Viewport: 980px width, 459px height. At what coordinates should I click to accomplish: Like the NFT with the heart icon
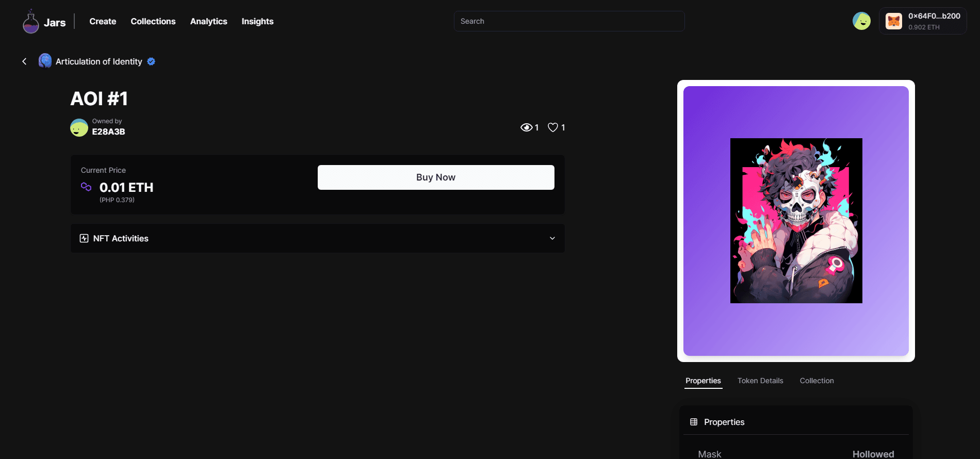coord(553,127)
